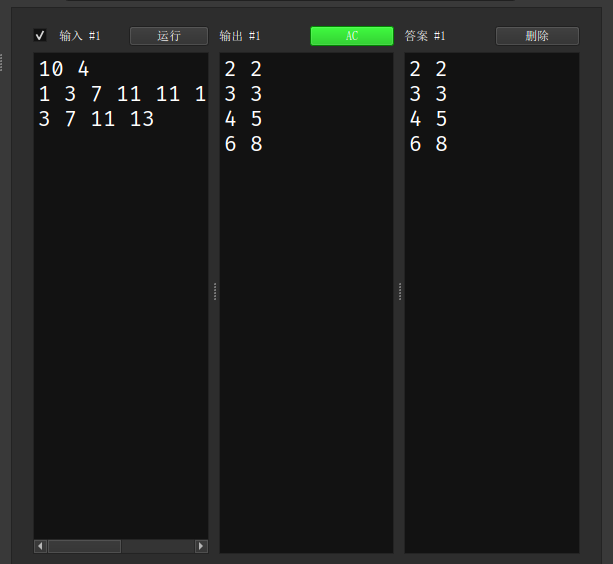Focus the empty area of the input text box
The height and width of the screenshot is (564, 613).
(x=120, y=330)
